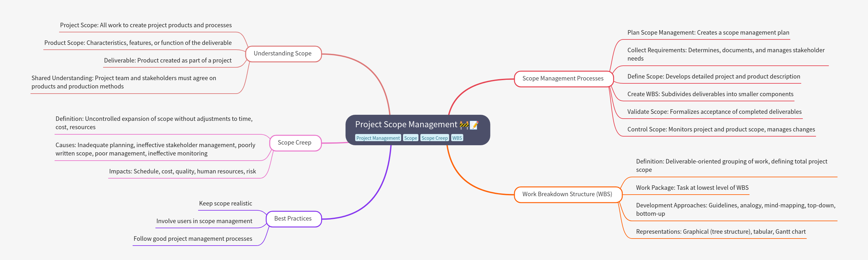Click 'Collect Requirements: Determines, documents' leaf
This screenshot has width=868, height=260.
pyautogui.click(x=726, y=54)
